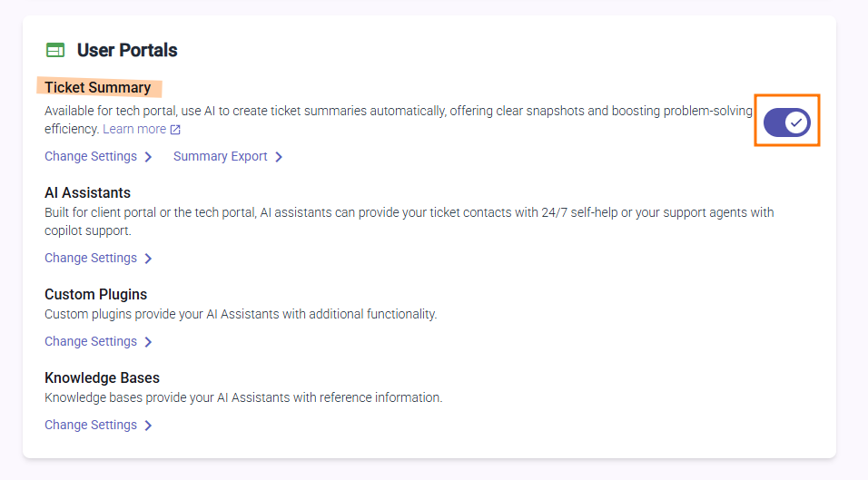Click the chevron after Knowledge Bases' Change Settings
The height and width of the screenshot is (480, 868).
pyautogui.click(x=148, y=426)
